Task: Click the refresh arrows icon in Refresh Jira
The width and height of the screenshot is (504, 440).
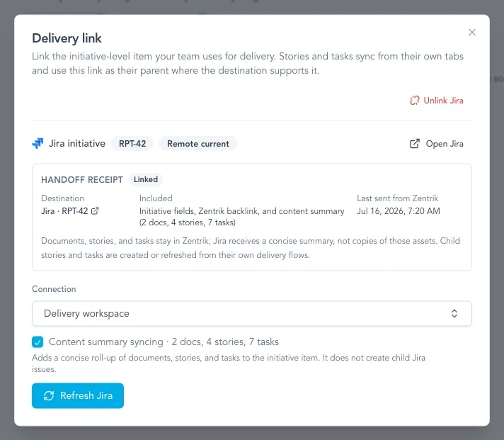Action: point(49,395)
